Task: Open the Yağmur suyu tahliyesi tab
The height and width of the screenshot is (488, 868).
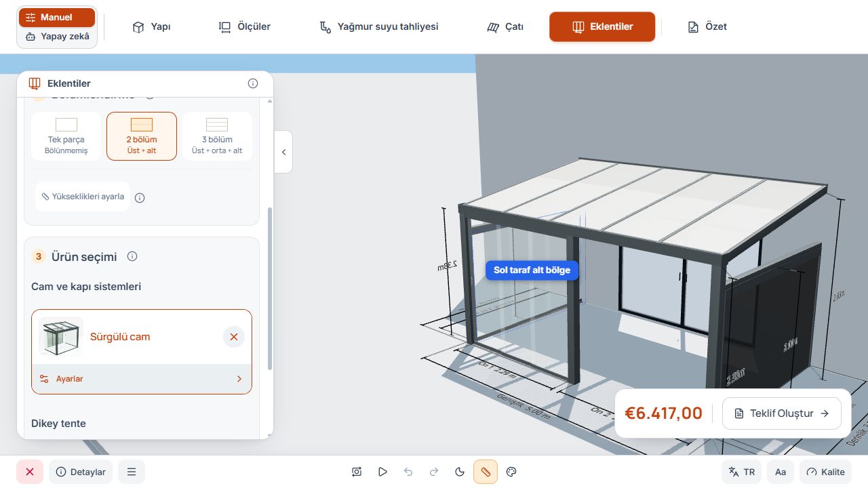Action: [378, 27]
